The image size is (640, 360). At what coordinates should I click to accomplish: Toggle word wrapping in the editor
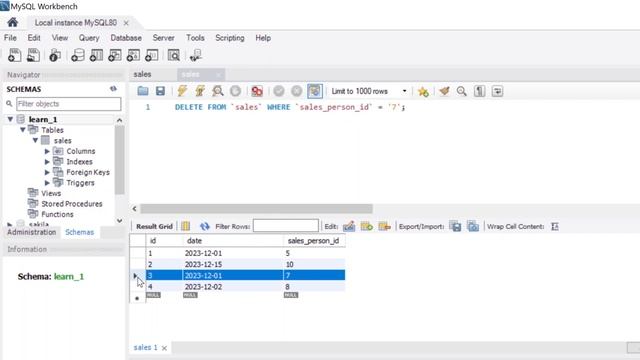(x=497, y=91)
